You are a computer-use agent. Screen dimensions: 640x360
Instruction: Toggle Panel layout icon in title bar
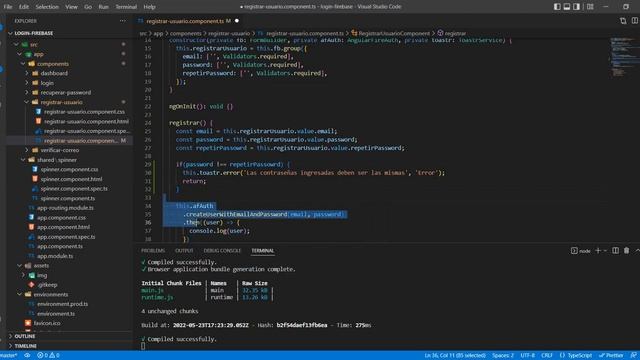point(567,7)
